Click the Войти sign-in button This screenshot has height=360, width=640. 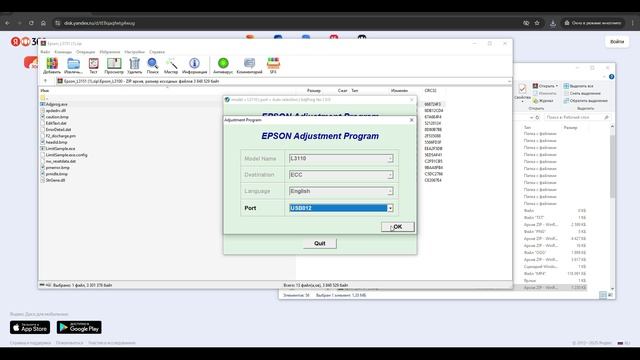point(617,42)
